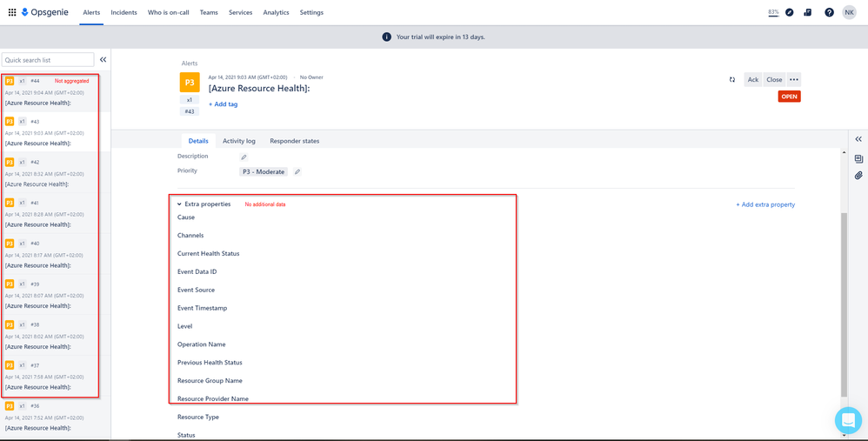Open the help question mark icon
Screen dimensions: 868x441
tap(829, 12)
